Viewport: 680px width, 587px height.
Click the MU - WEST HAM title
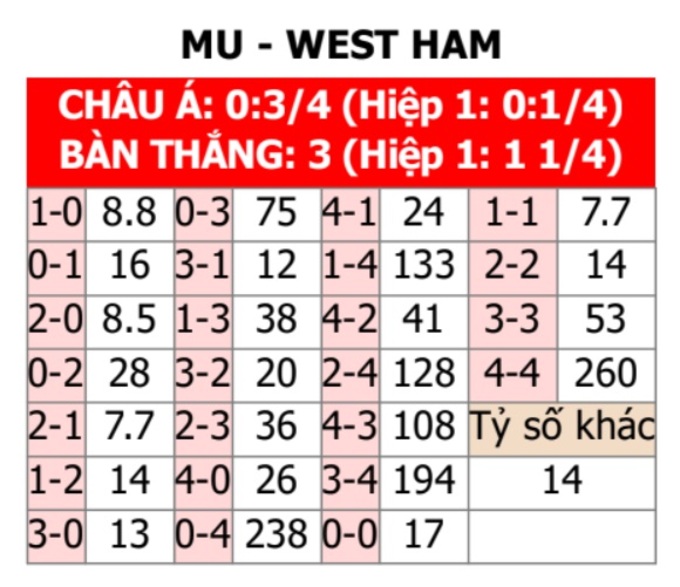click(341, 44)
